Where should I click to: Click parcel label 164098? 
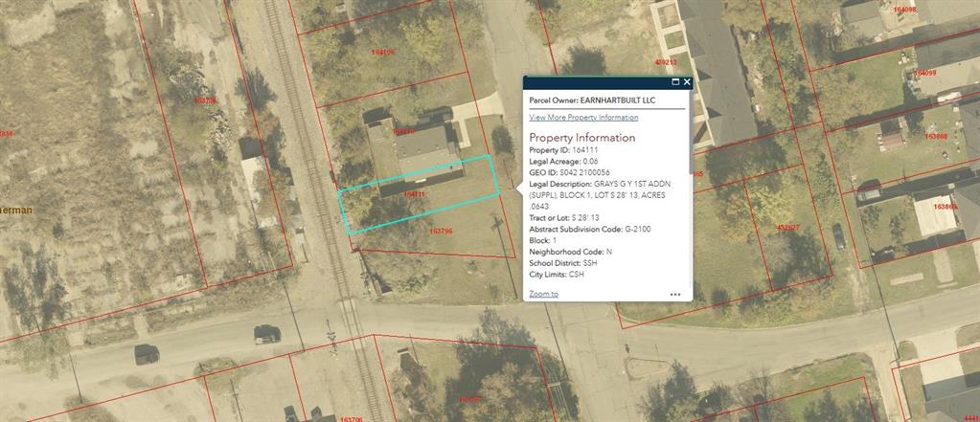click(x=904, y=11)
